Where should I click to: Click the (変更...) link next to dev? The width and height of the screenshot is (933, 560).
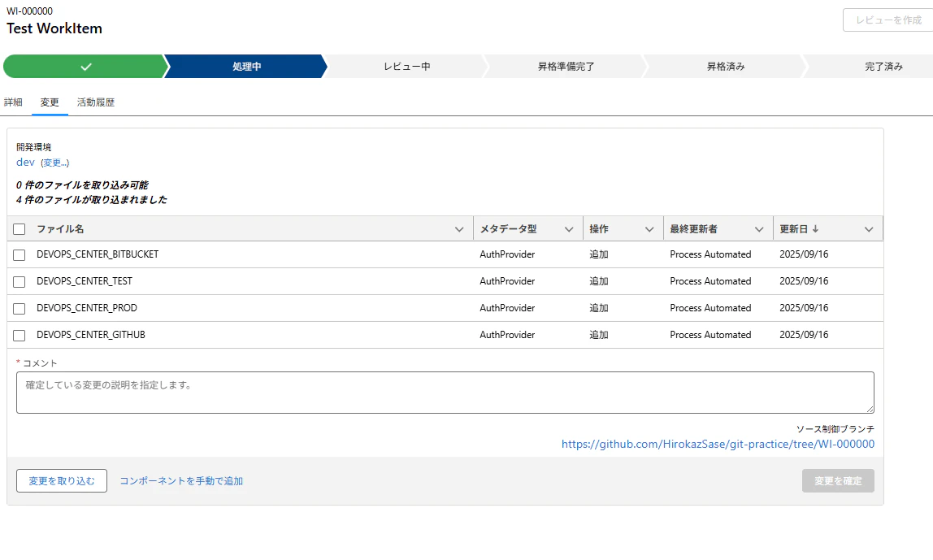(x=54, y=163)
